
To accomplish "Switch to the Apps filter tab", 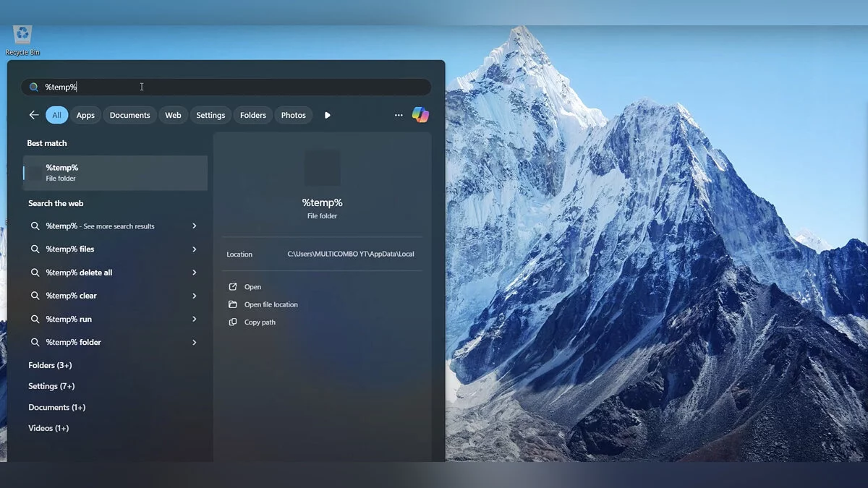I will click(x=85, y=115).
